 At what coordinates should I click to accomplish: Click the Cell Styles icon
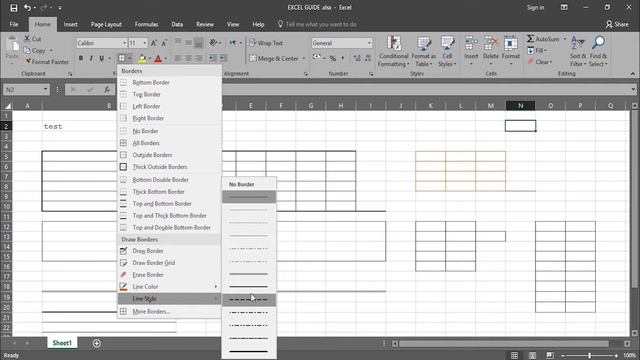447,44
